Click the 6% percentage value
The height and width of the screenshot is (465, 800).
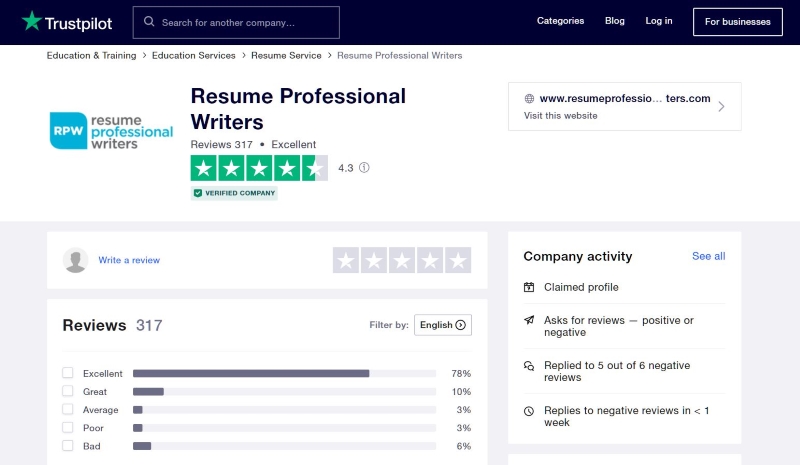tap(463, 446)
